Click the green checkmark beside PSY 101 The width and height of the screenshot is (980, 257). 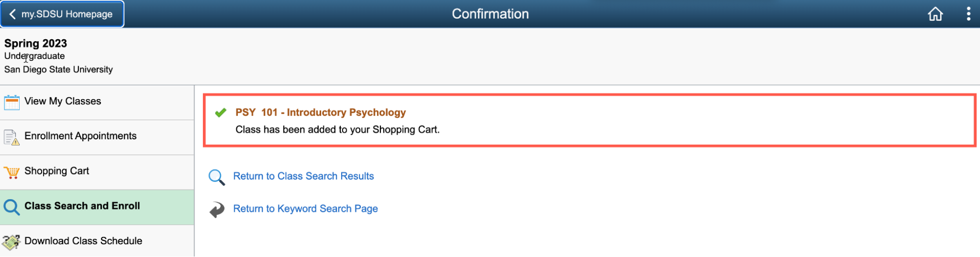[221, 112]
